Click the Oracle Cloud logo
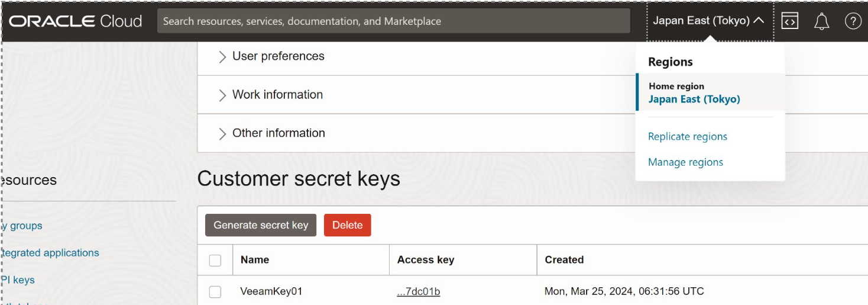Screen dimensions: 868x305 coord(75,21)
